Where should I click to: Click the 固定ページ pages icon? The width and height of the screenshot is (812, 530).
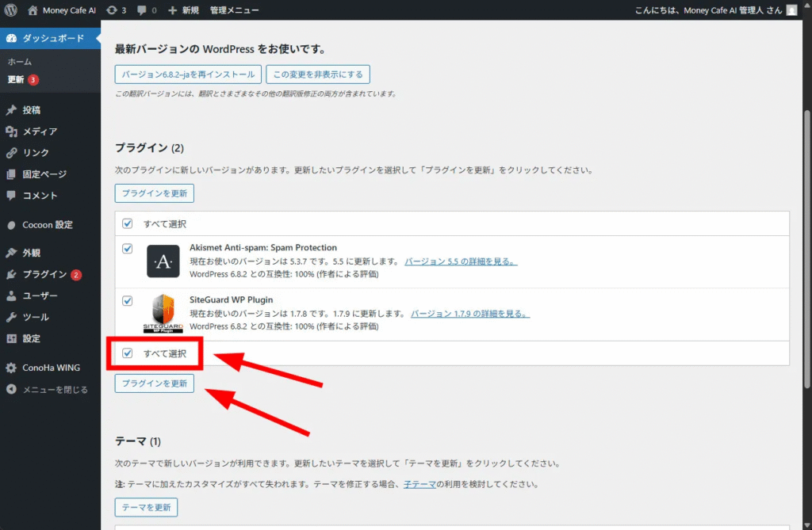[11, 174]
